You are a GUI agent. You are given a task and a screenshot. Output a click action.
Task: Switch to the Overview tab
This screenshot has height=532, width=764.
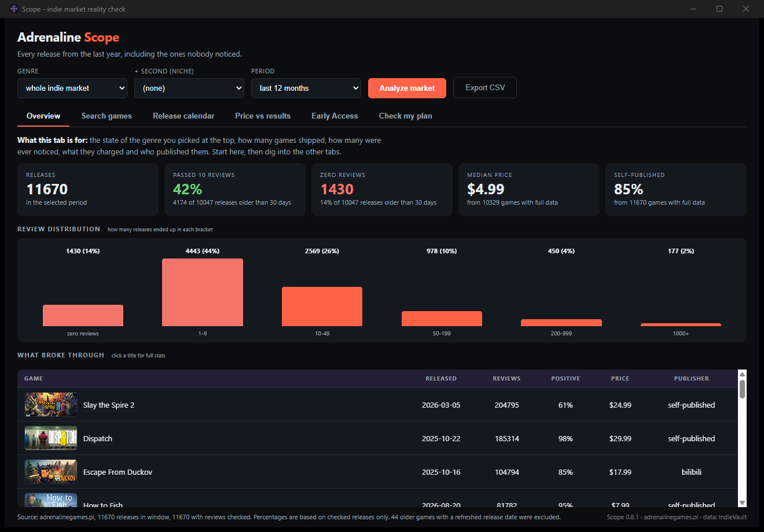tap(43, 116)
